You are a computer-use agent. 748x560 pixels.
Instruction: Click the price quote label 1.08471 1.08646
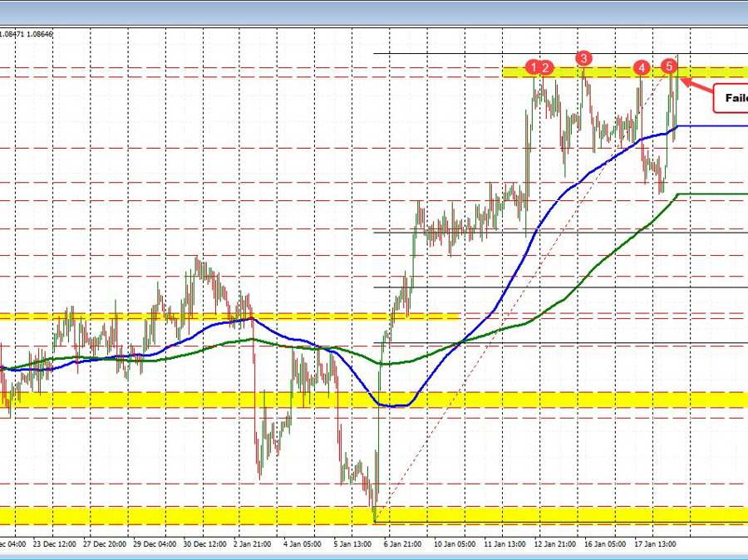pos(27,34)
